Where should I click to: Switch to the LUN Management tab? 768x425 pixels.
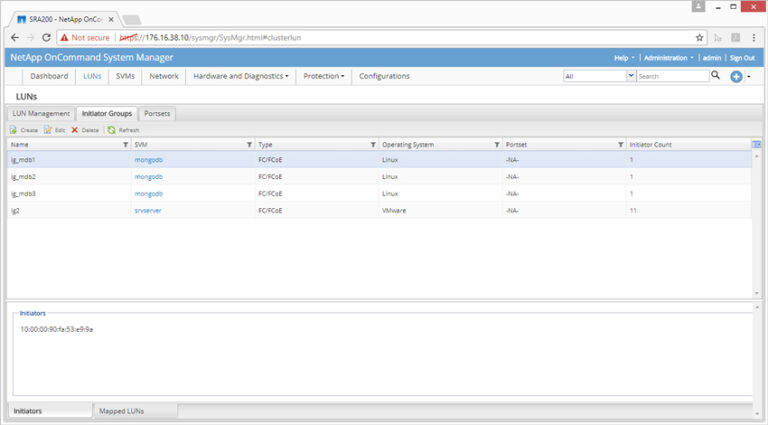click(41, 114)
